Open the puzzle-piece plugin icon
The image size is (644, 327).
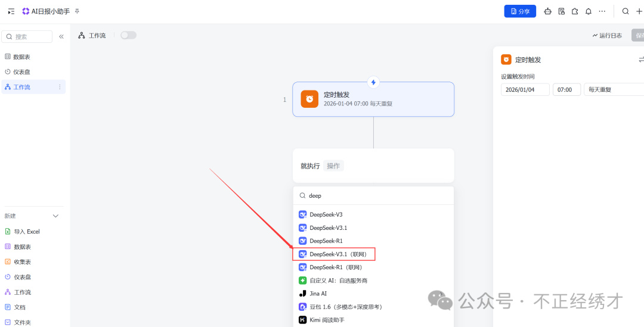click(x=575, y=11)
